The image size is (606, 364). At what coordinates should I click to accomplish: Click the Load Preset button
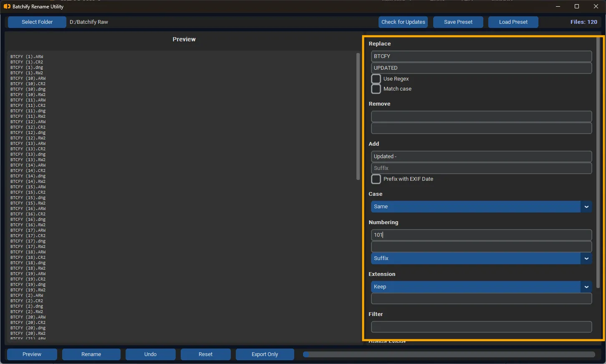(513, 22)
